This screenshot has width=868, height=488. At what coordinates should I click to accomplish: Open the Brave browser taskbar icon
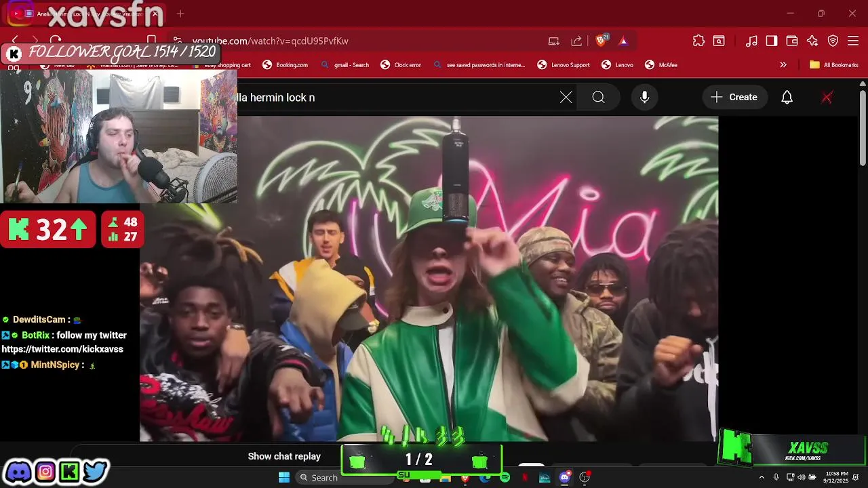[465, 478]
